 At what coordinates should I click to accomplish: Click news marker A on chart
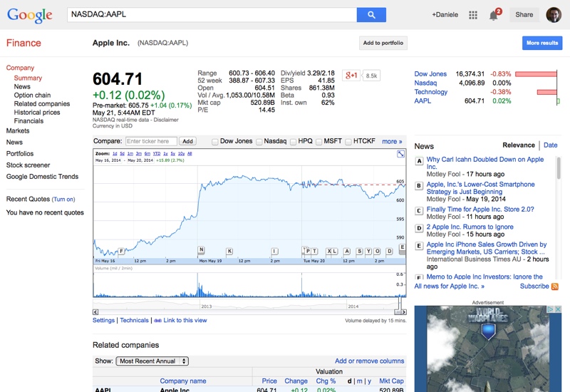click(x=347, y=251)
